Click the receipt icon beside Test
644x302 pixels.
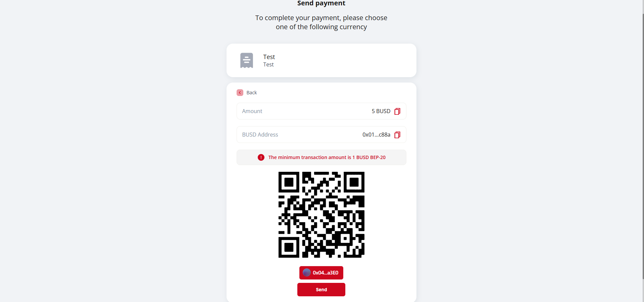point(247,60)
